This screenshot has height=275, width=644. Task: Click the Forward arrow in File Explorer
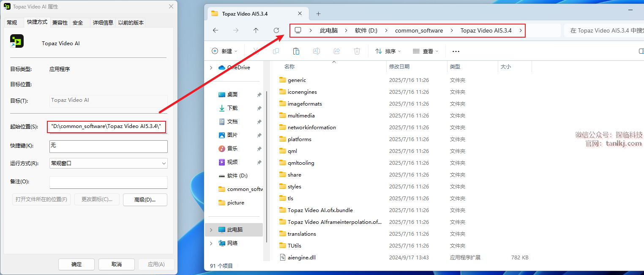click(x=236, y=30)
